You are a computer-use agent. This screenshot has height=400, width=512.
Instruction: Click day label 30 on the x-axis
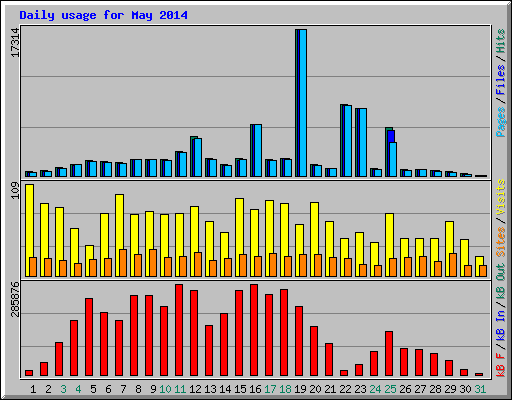click(465, 389)
